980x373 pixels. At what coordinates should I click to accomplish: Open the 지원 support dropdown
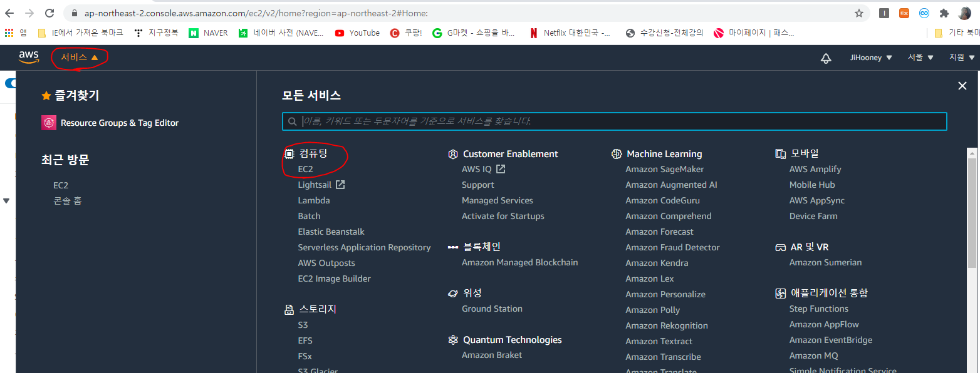pos(962,58)
